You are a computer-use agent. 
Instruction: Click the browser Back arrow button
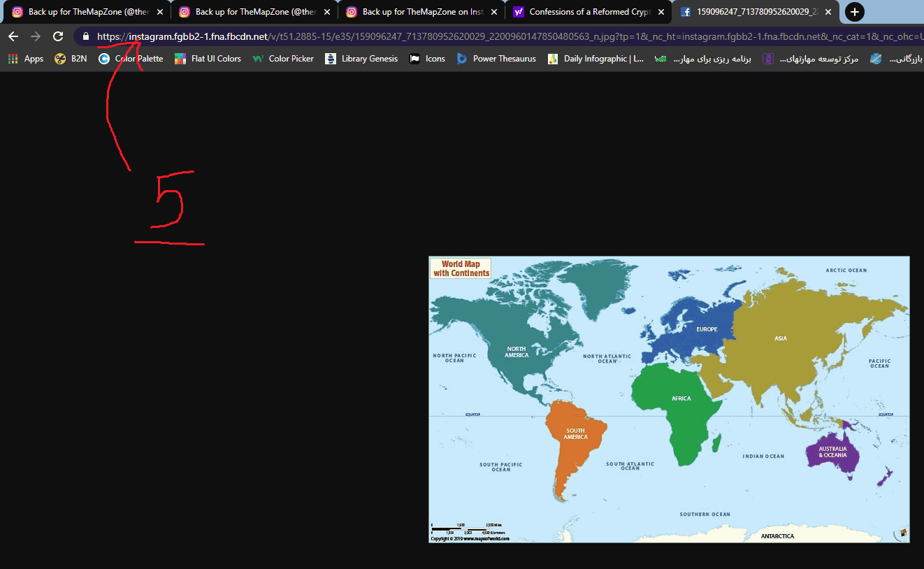pos(13,36)
